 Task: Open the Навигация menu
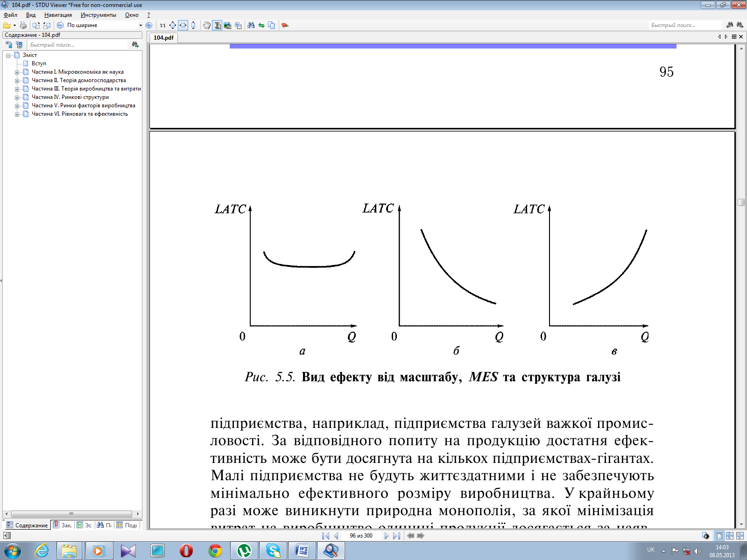pyautogui.click(x=58, y=15)
